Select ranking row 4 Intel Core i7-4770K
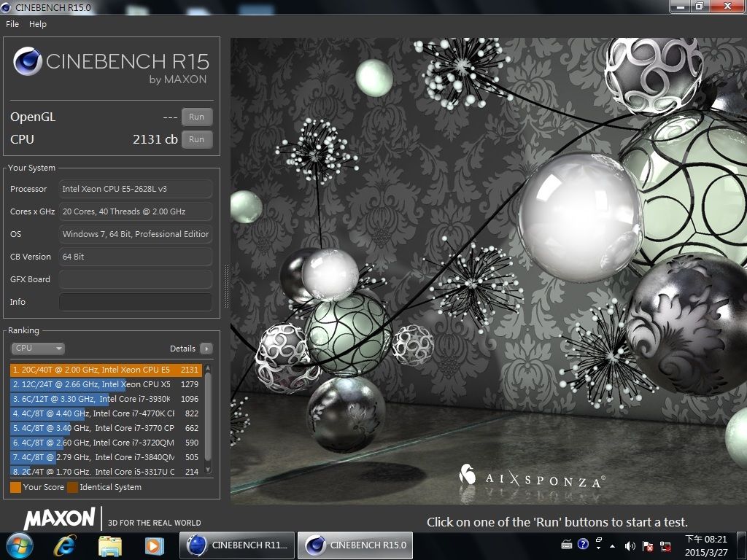 [106, 413]
